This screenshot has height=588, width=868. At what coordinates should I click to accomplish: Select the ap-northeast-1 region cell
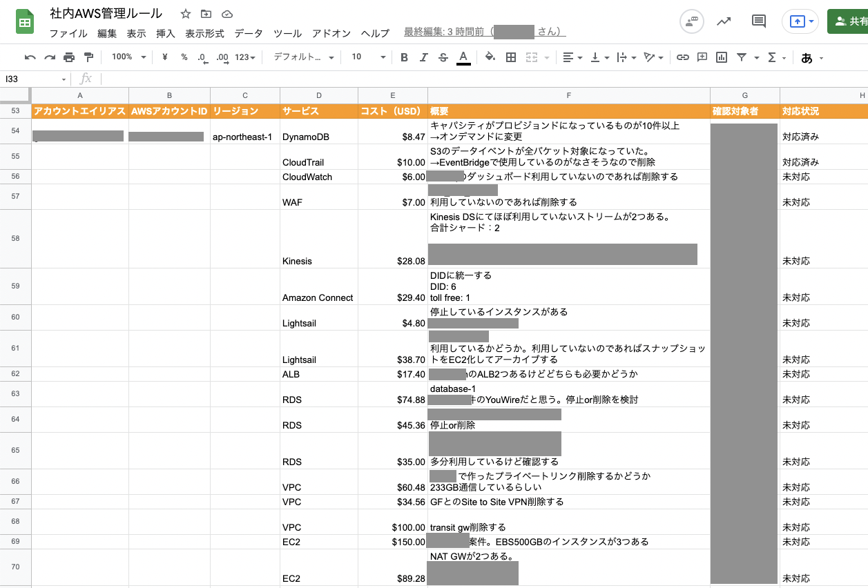click(245, 131)
